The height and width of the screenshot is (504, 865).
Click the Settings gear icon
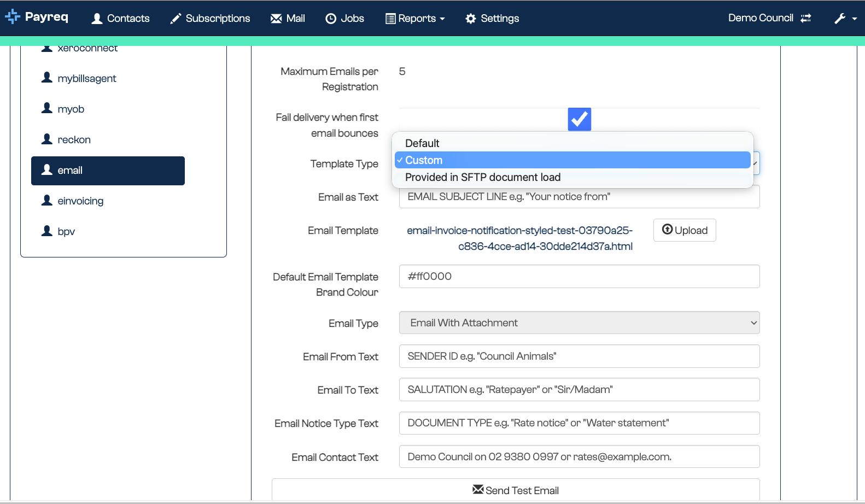[x=471, y=19]
